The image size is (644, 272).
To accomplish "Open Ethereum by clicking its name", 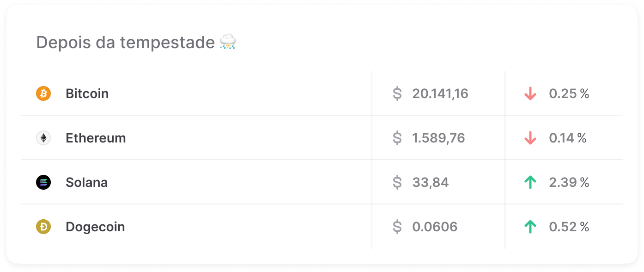I will 96,137.
